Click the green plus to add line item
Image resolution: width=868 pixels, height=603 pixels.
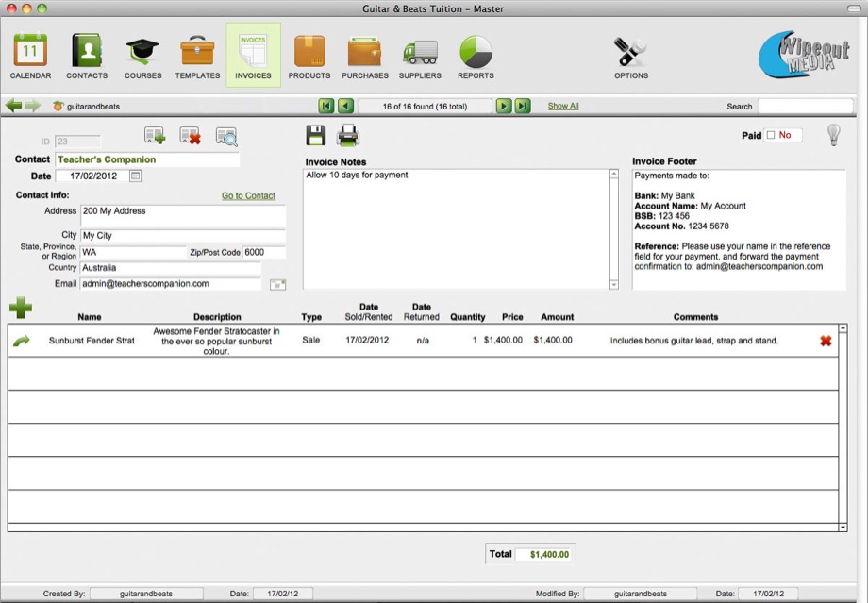click(x=20, y=307)
